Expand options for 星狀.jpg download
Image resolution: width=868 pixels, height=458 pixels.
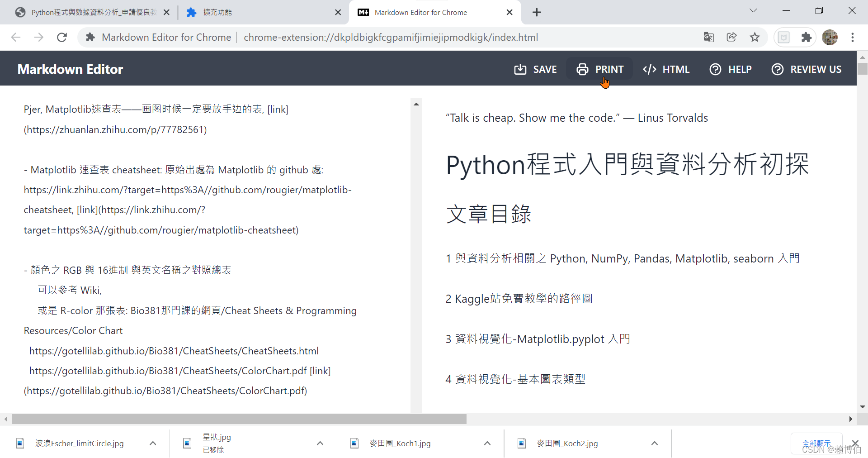(320, 443)
